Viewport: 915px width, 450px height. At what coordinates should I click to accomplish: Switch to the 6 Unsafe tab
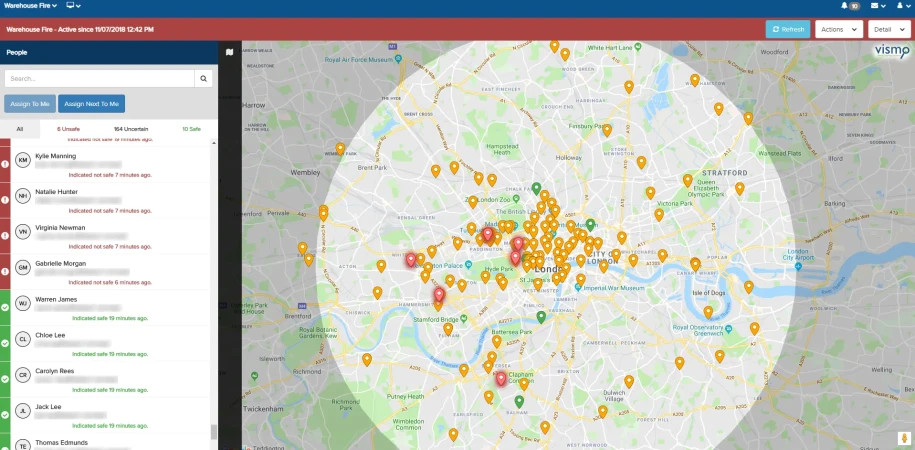[x=68, y=129]
